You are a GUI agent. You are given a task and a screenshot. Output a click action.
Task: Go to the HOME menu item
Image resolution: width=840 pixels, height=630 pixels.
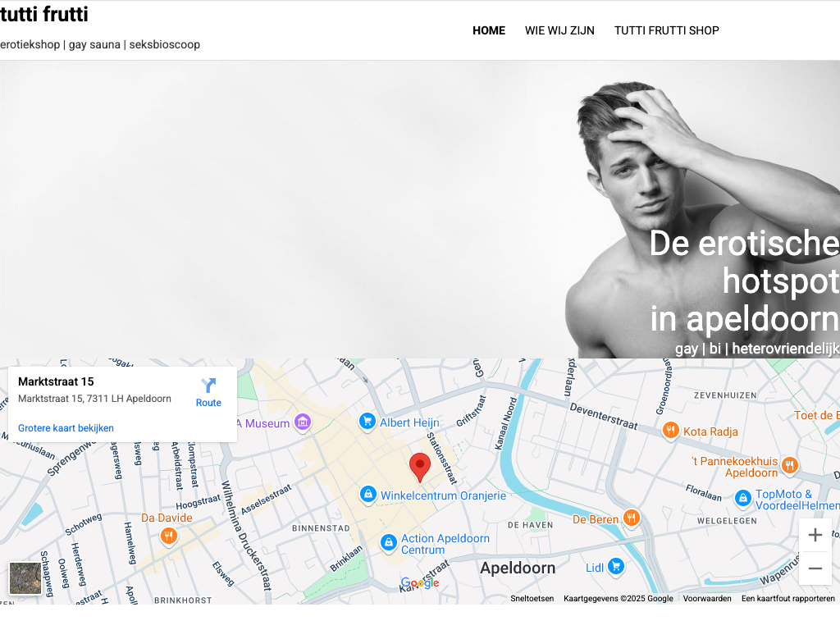click(489, 30)
